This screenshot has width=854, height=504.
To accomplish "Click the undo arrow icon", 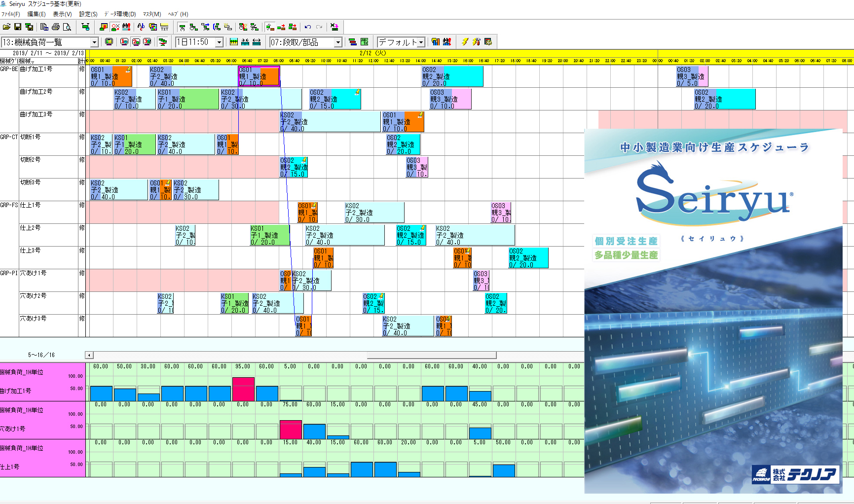I will 308,27.
